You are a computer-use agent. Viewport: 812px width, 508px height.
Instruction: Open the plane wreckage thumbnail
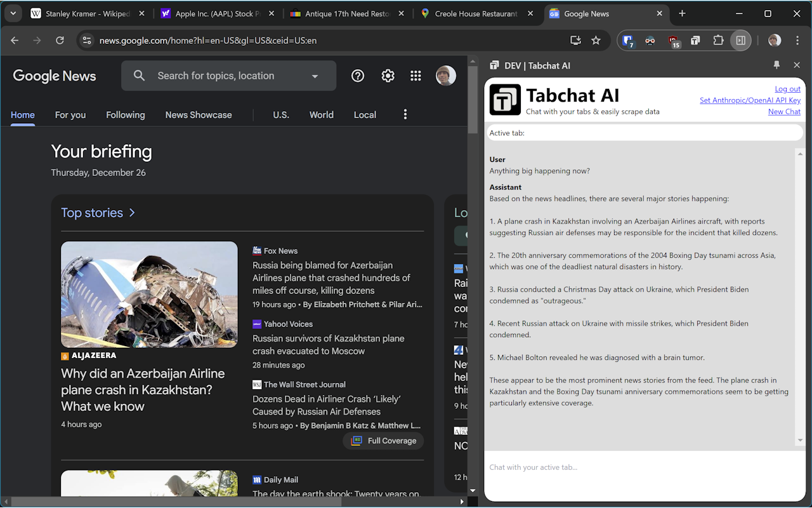[x=149, y=294]
